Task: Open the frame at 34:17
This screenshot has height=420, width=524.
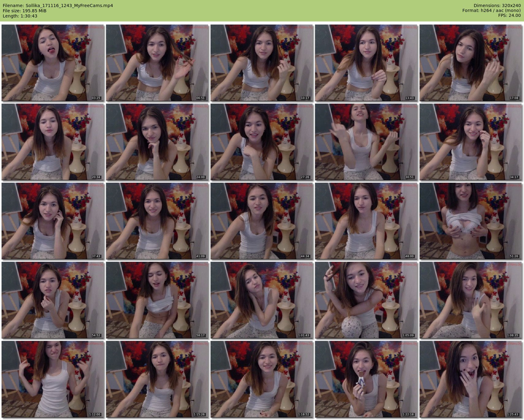Action: 471,142
